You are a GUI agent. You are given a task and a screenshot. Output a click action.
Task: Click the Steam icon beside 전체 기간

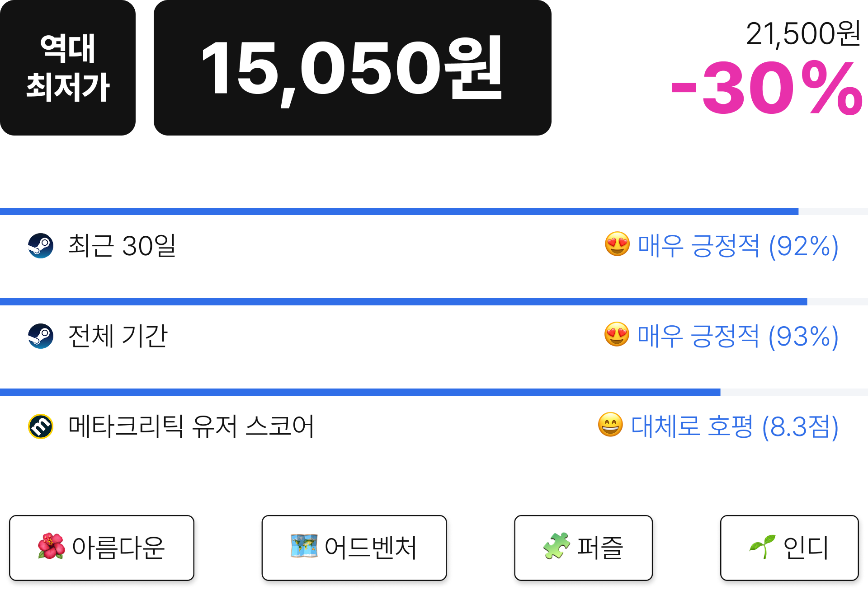(x=41, y=336)
